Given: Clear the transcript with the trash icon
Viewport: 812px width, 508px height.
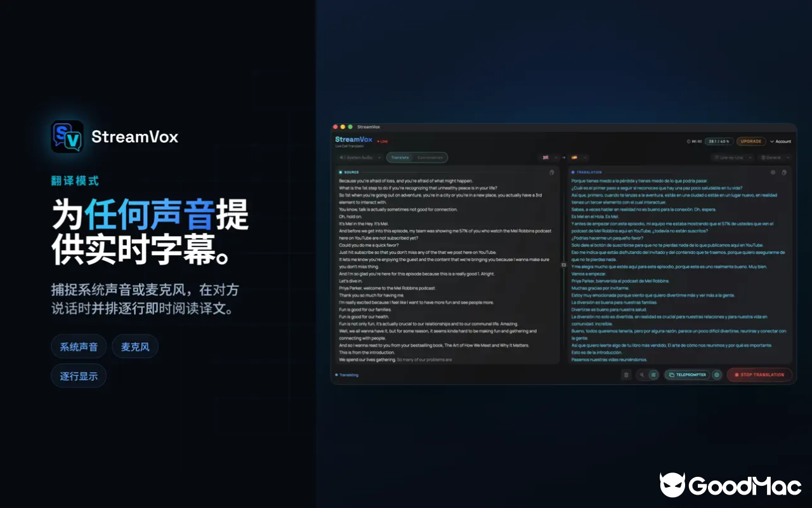Looking at the screenshot, I should point(626,375).
